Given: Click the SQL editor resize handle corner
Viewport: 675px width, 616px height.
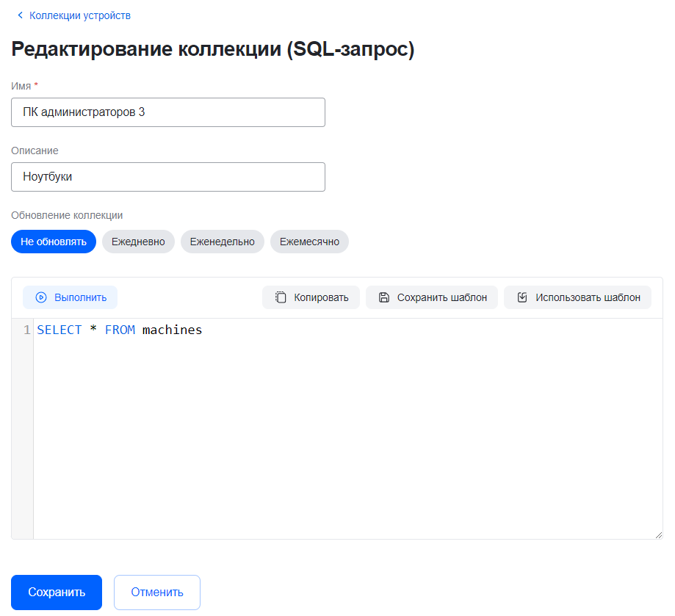Looking at the screenshot, I should (658, 535).
